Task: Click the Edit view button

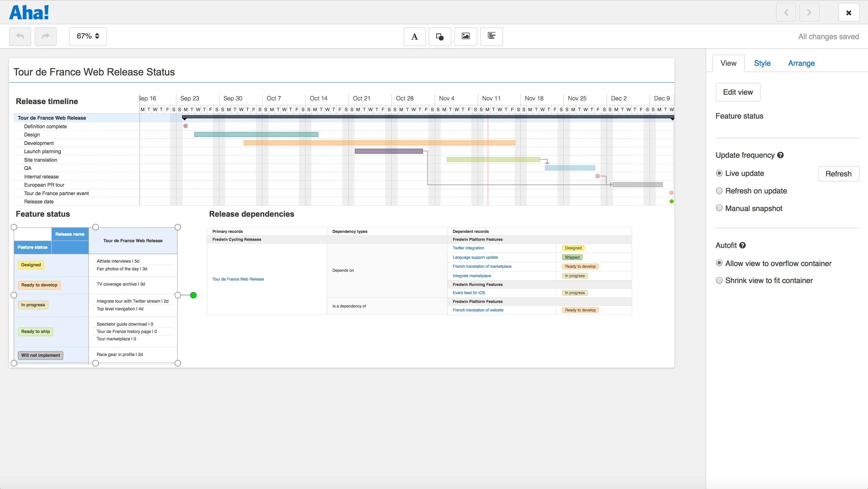Action: [738, 92]
